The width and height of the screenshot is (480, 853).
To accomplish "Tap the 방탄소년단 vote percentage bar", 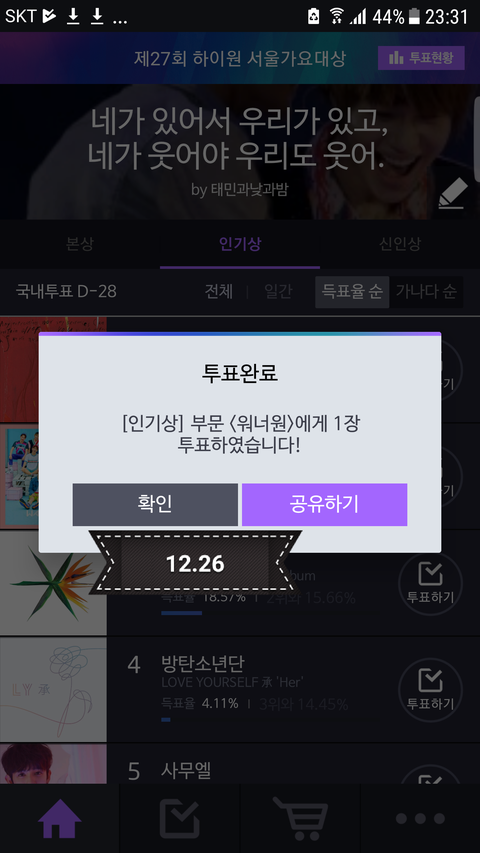I will pos(166,720).
